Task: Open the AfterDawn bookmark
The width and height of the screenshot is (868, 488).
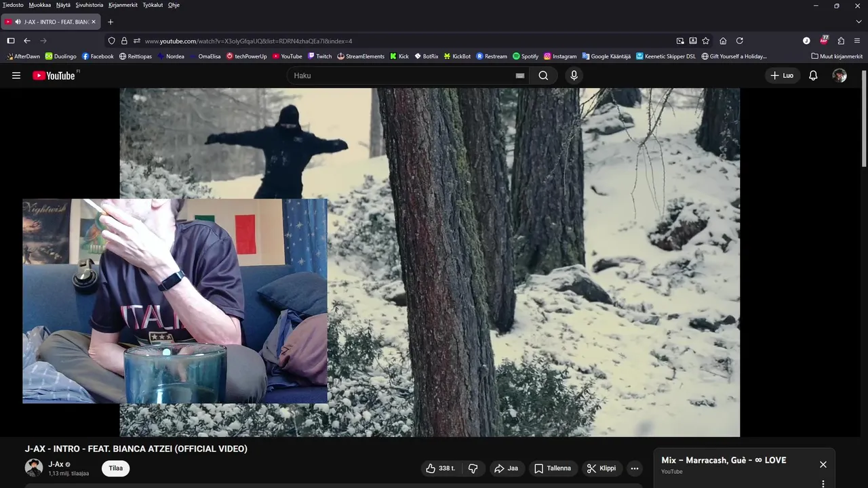Action: [x=23, y=56]
